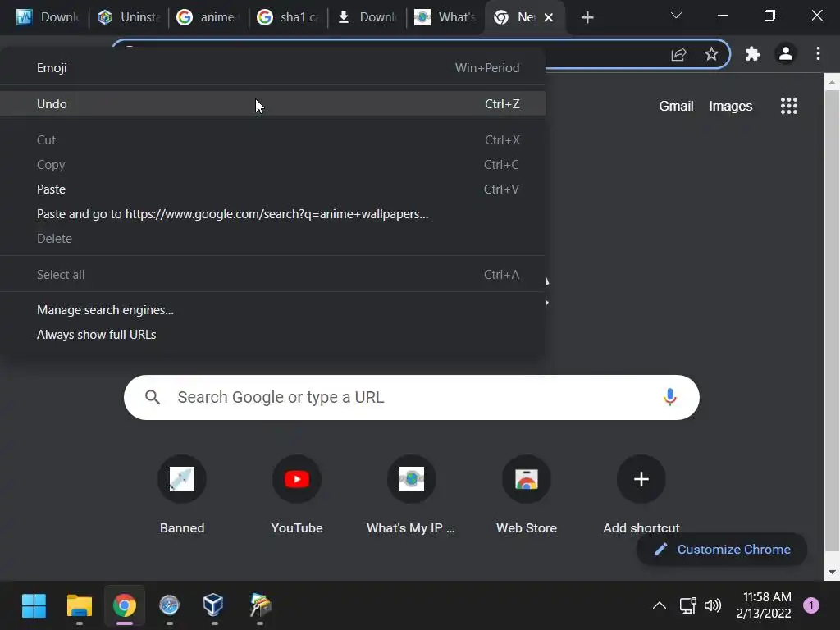Select Undo from the context menu
The height and width of the screenshot is (630, 840).
(x=272, y=104)
